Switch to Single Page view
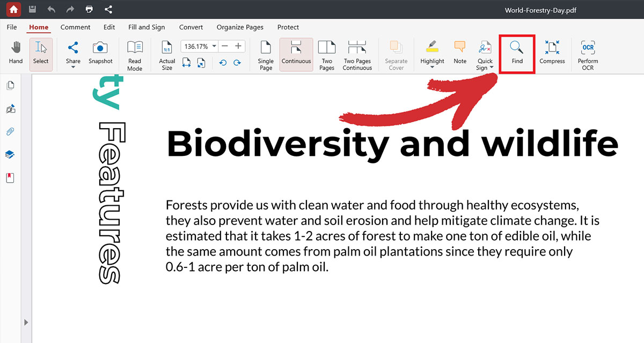The image size is (644, 343). click(x=266, y=55)
